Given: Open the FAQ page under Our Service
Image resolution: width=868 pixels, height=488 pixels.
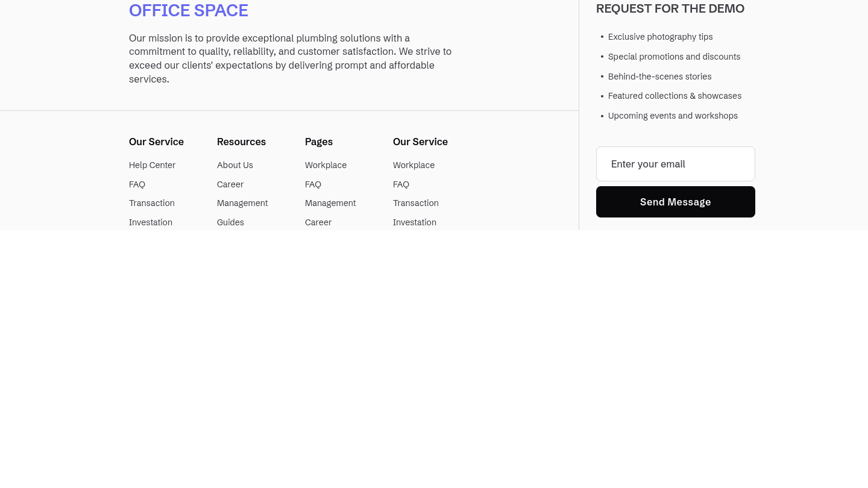Looking at the screenshot, I should click(x=137, y=184).
